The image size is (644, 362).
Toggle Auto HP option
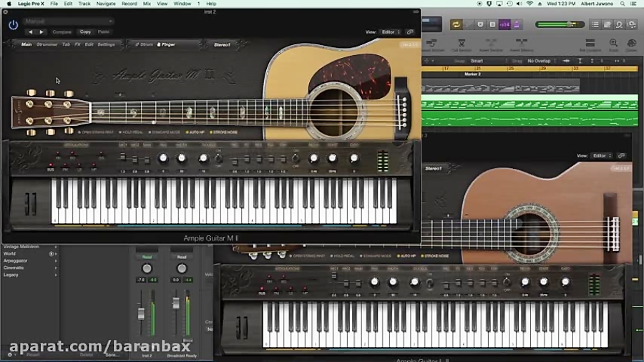point(195,132)
